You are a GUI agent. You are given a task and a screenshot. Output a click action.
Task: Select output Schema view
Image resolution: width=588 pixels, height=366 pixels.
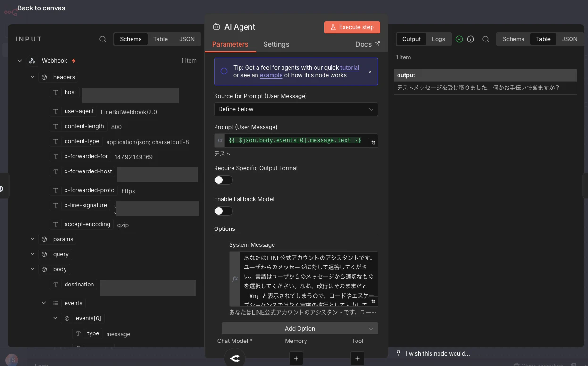(x=513, y=39)
